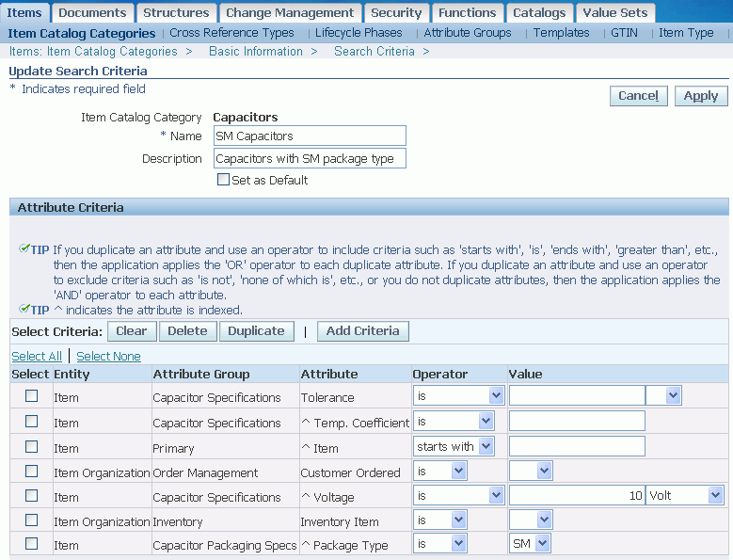Open the Tolerance value unit dropdown

click(662, 396)
